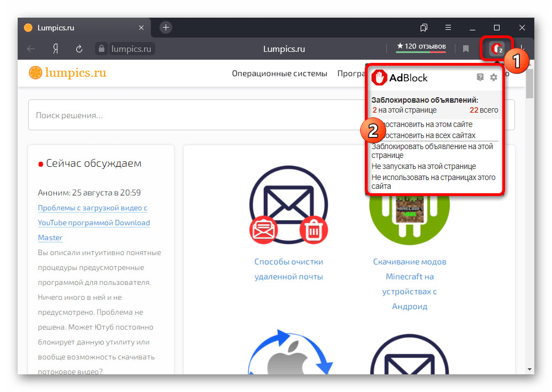Open 'Скачивание модов Minecraft' article link
Viewport: 552px width, 392px height.
coord(410,284)
